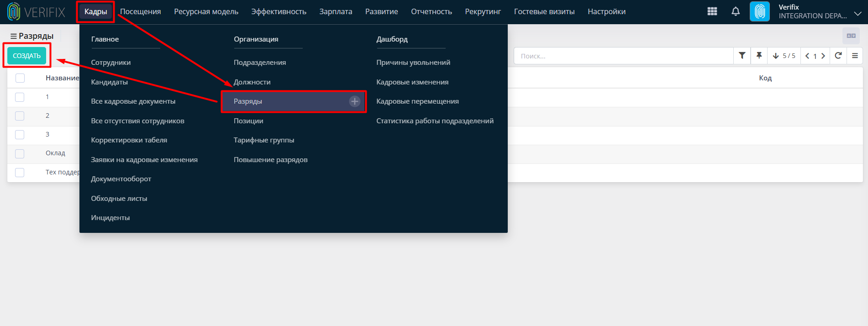Open the apps grid icon
This screenshot has width=868, height=326.
click(x=712, y=11)
